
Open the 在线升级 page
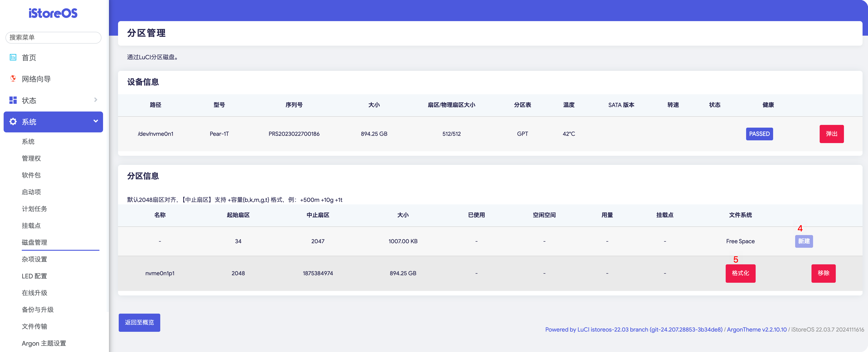point(34,293)
